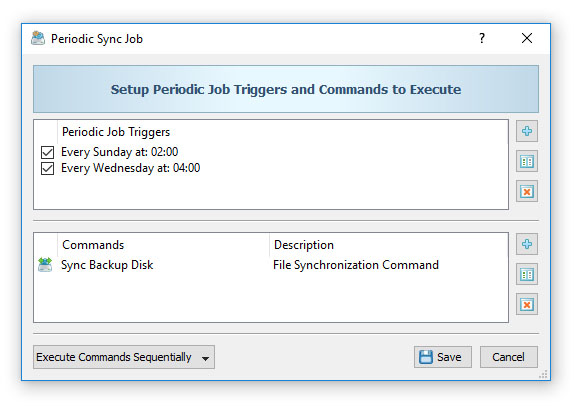
Task: Edit the selected command
Action: [527, 274]
